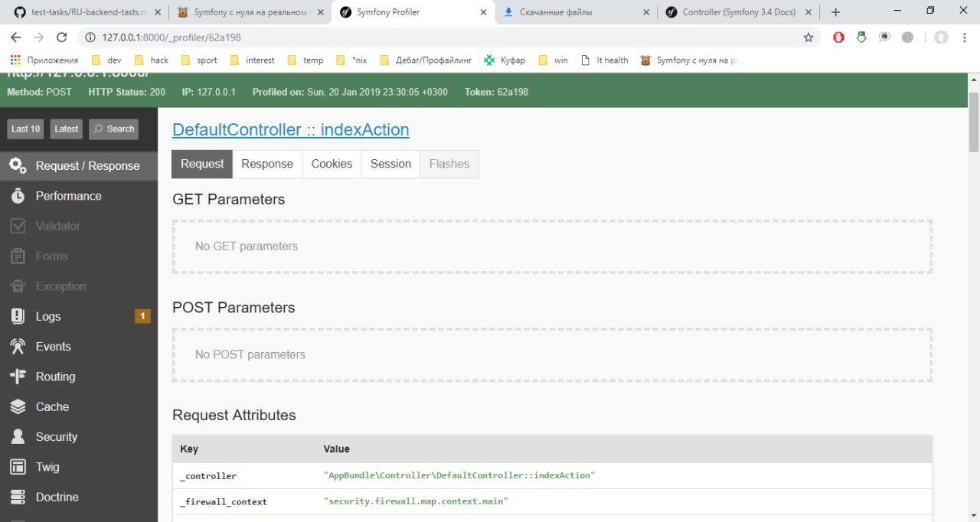Screen dimensions: 980x522
Task: Open the Performance menu item
Action: click(x=79, y=196)
